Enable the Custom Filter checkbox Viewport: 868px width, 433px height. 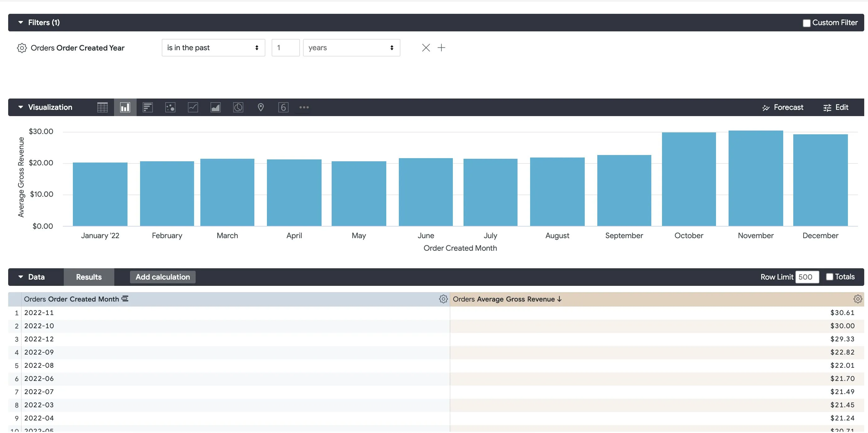806,23
